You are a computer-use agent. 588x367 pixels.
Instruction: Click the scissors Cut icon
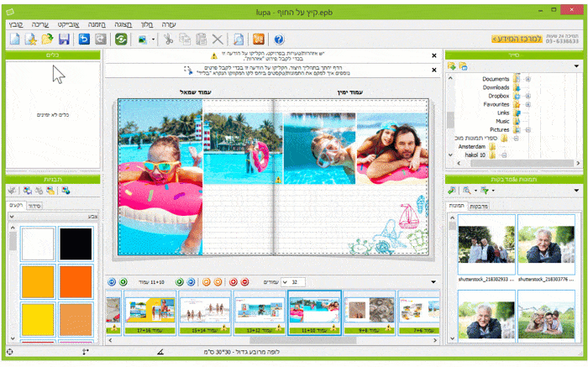[x=168, y=39]
